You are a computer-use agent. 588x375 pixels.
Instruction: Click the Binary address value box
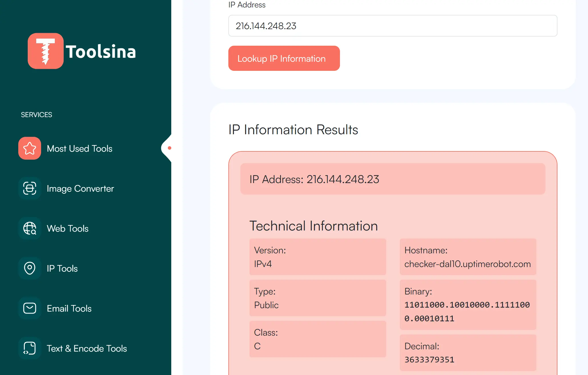pos(468,305)
